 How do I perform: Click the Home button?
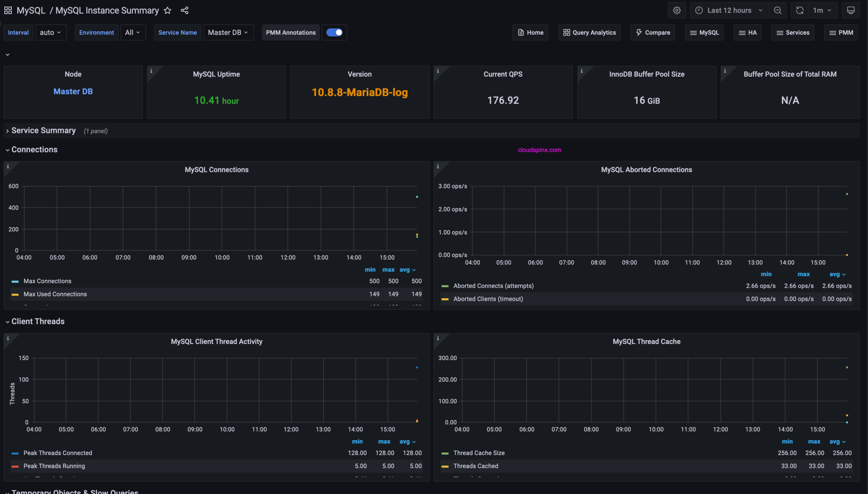(530, 32)
